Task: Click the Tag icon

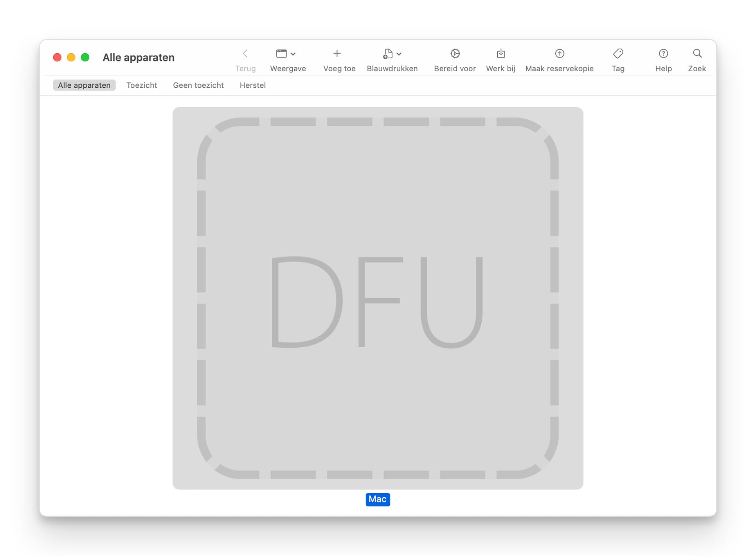Action: pyautogui.click(x=618, y=54)
